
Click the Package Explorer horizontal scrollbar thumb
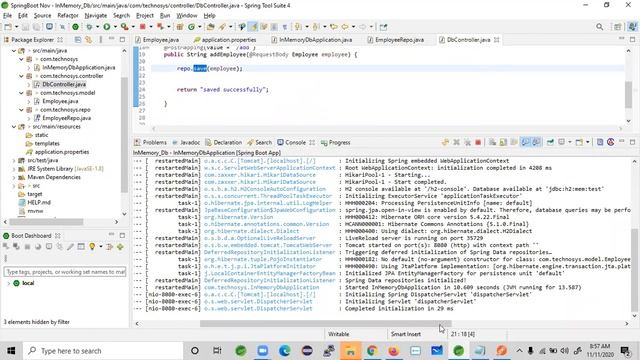point(46,222)
